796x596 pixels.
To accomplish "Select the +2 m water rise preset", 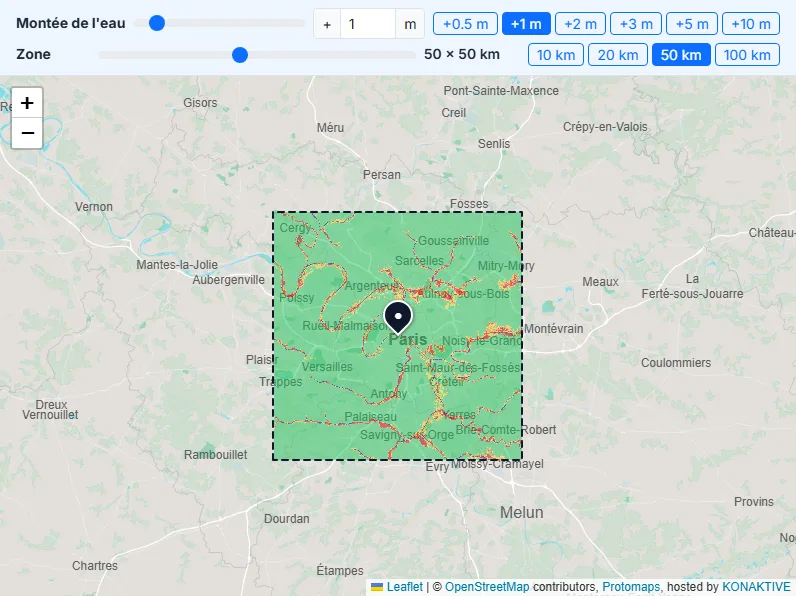I will coord(580,24).
